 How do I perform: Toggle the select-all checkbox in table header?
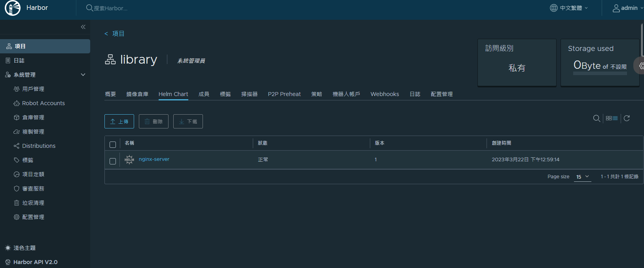[x=113, y=145]
